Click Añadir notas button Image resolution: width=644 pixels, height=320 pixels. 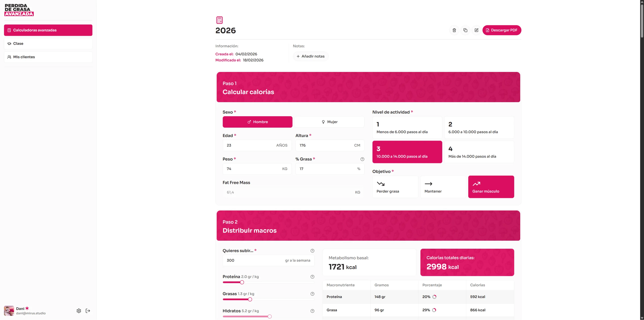point(311,56)
